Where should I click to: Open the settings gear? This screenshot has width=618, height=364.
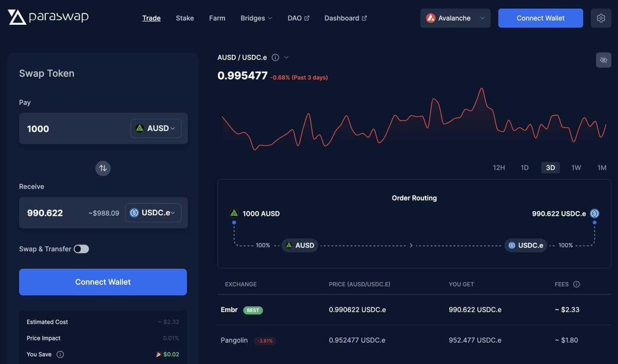coord(601,18)
